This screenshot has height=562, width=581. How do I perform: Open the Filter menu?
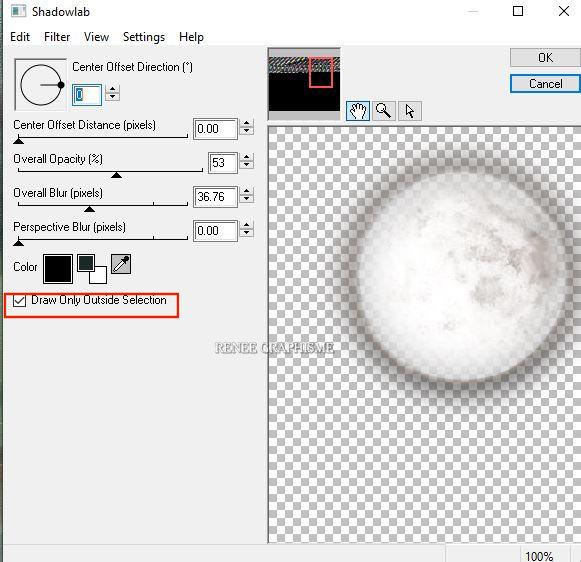(x=57, y=37)
